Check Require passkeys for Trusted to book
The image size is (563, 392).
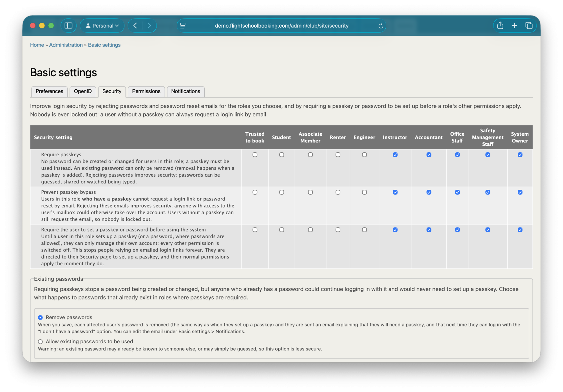pyautogui.click(x=255, y=155)
